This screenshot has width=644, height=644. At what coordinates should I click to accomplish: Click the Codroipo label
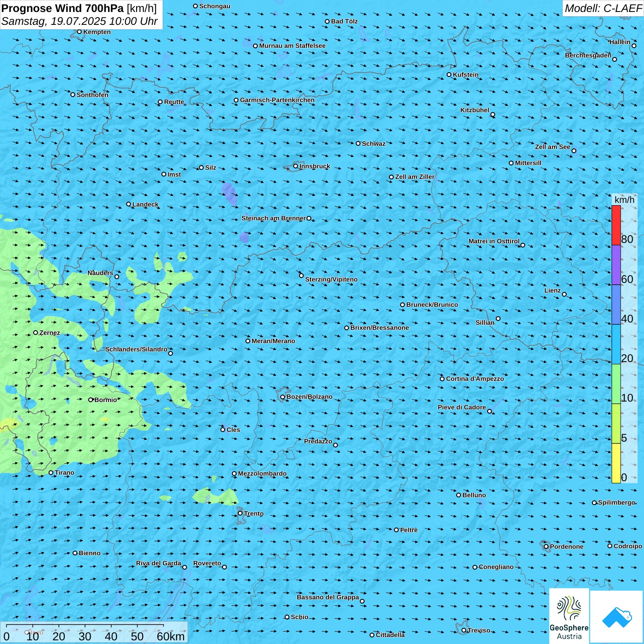628,546
